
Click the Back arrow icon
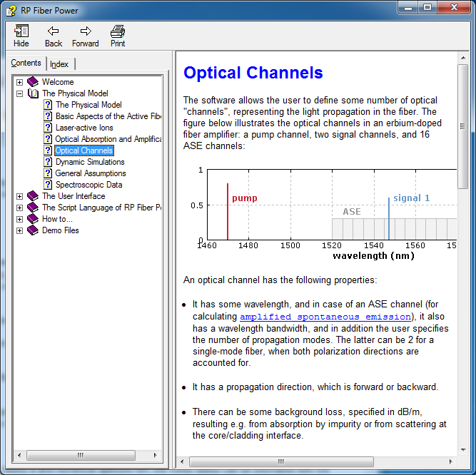click(54, 31)
